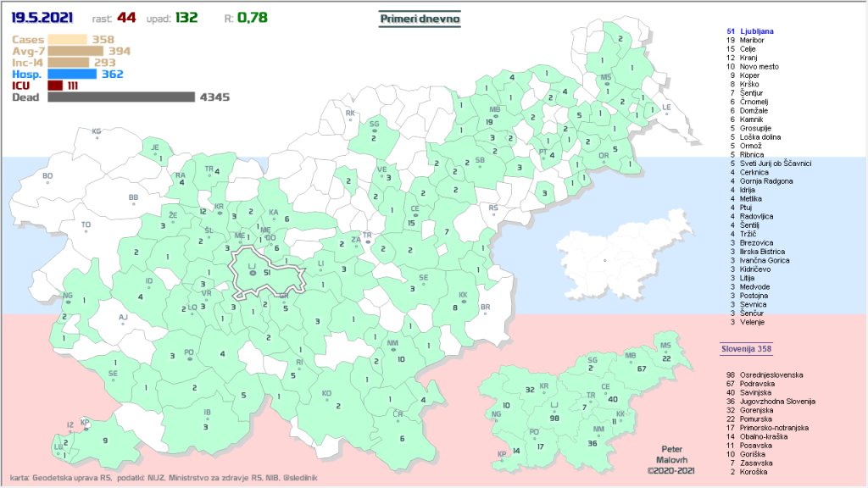Click the KK Krško marker on main map
Image resolution: width=868 pixels, height=488 pixels.
[463, 298]
